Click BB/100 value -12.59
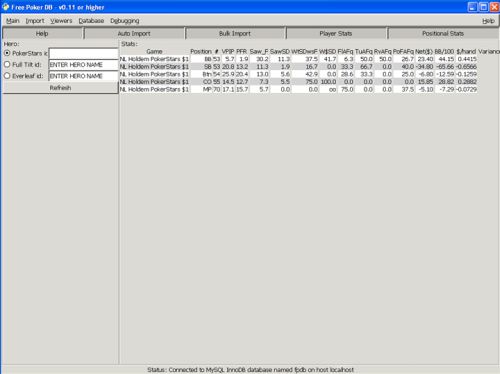Screen dimensions: 500x374 coord(445,74)
